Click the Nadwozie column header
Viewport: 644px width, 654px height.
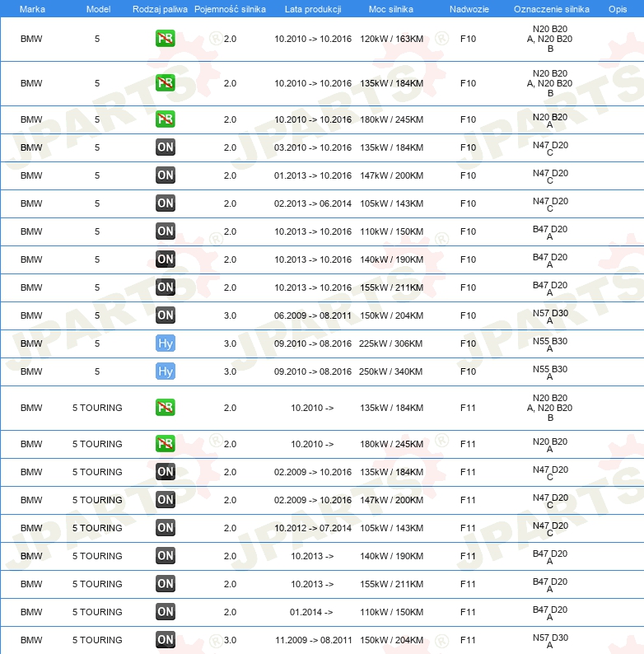pyautogui.click(x=469, y=9)
